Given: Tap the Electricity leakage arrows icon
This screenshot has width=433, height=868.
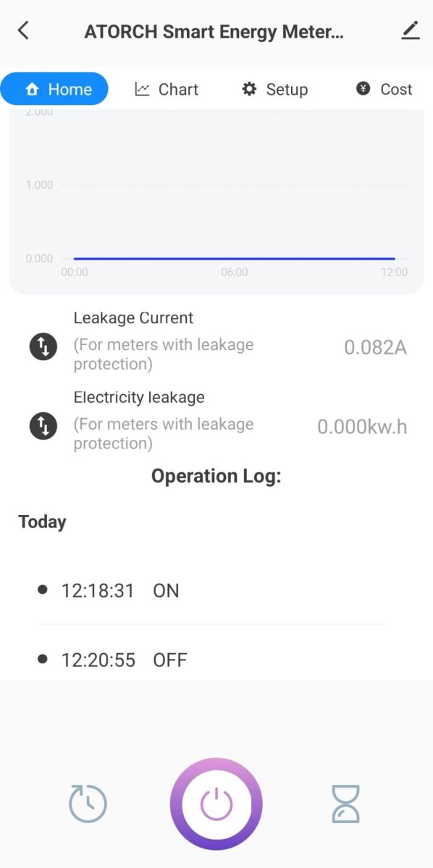Looking at the screenshot, I should (x=43, y=426).
